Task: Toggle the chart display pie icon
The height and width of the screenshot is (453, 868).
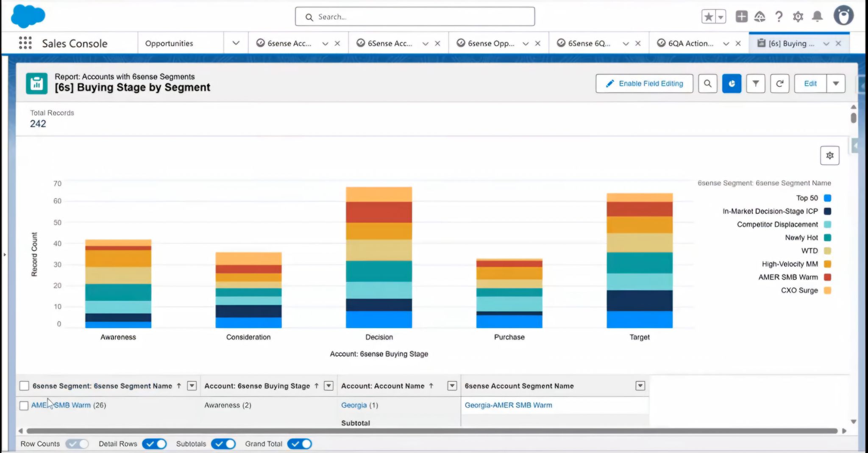Action: pos(732,83)
